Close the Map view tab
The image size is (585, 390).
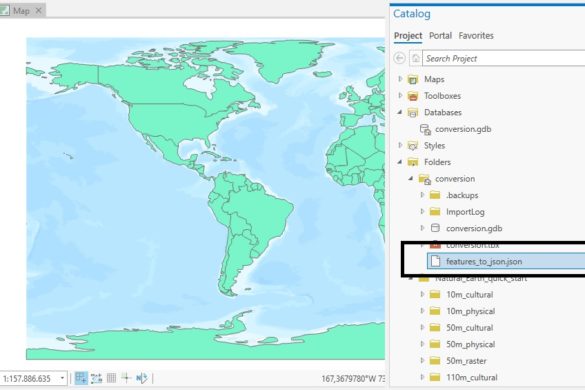coord(38,11)
